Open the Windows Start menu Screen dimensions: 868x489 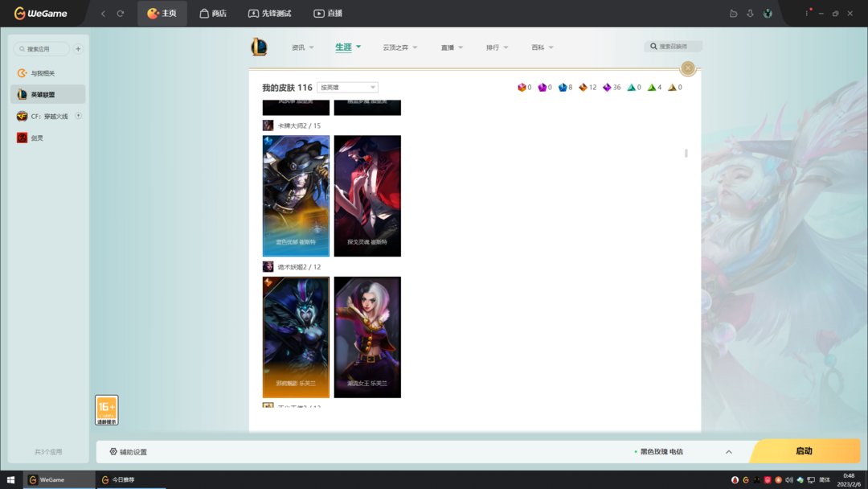pyautogui.click(x=10, y=480)
